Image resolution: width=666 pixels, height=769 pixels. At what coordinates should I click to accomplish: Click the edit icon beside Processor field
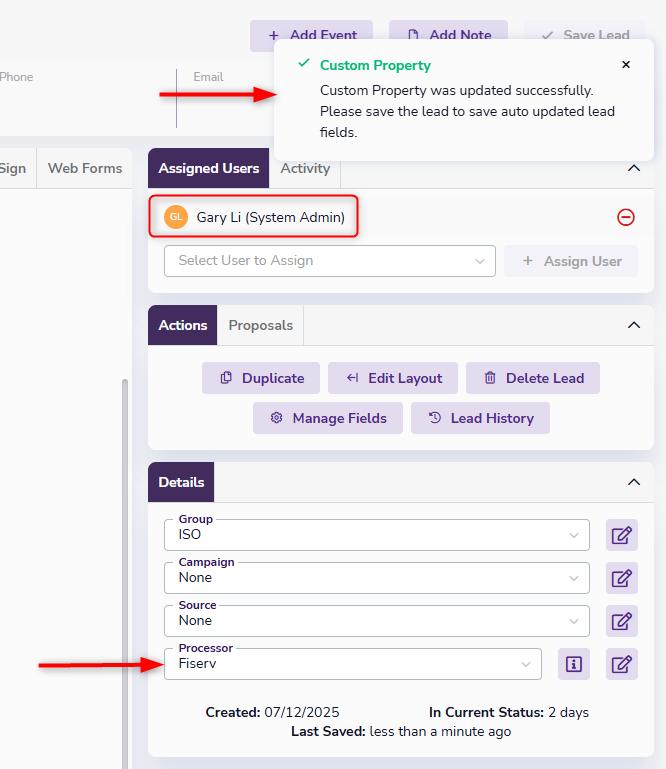[x=621, y=664]
